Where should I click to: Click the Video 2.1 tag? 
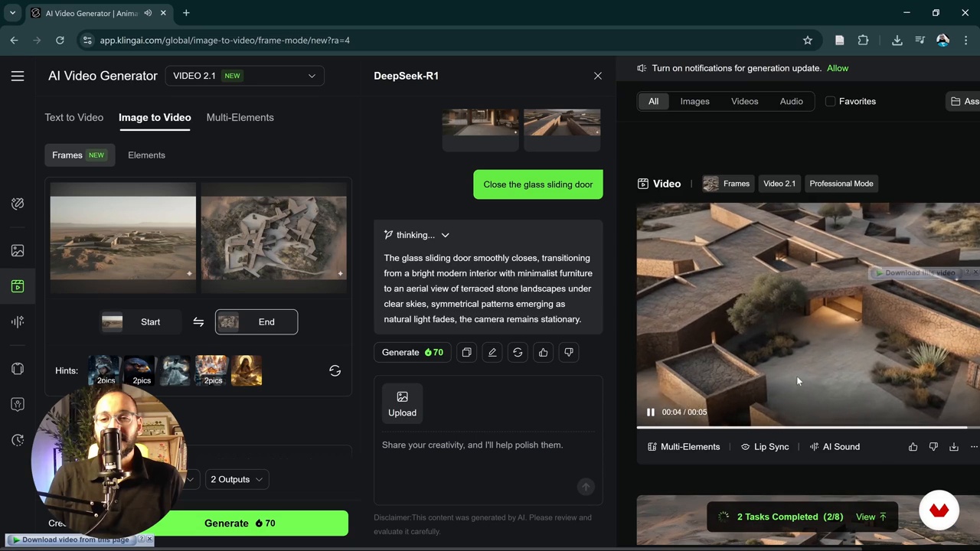[779, 184]
